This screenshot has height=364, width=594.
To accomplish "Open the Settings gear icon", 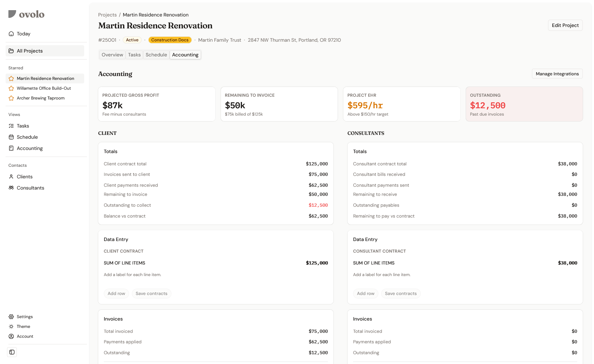I will click(x=11, y=316).
